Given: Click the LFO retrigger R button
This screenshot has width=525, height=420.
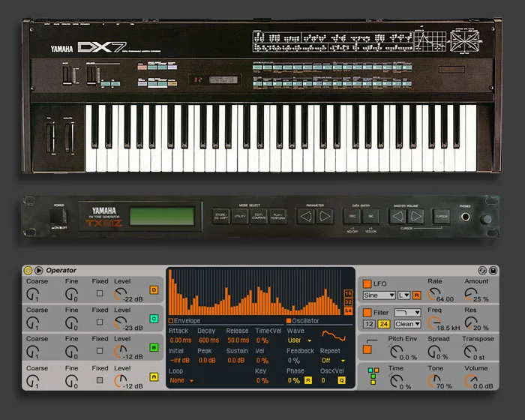Looking at the screenshot, I should (x=416, y=295).
